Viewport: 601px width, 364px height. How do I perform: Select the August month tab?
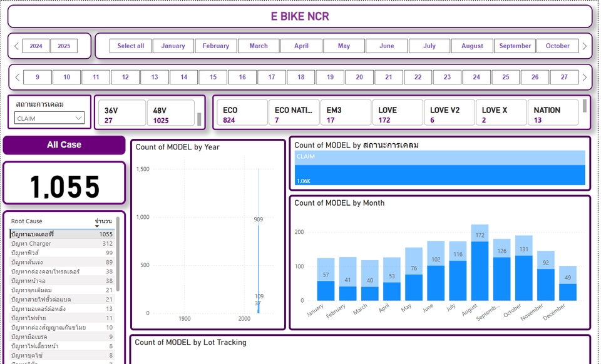point(472,46)
